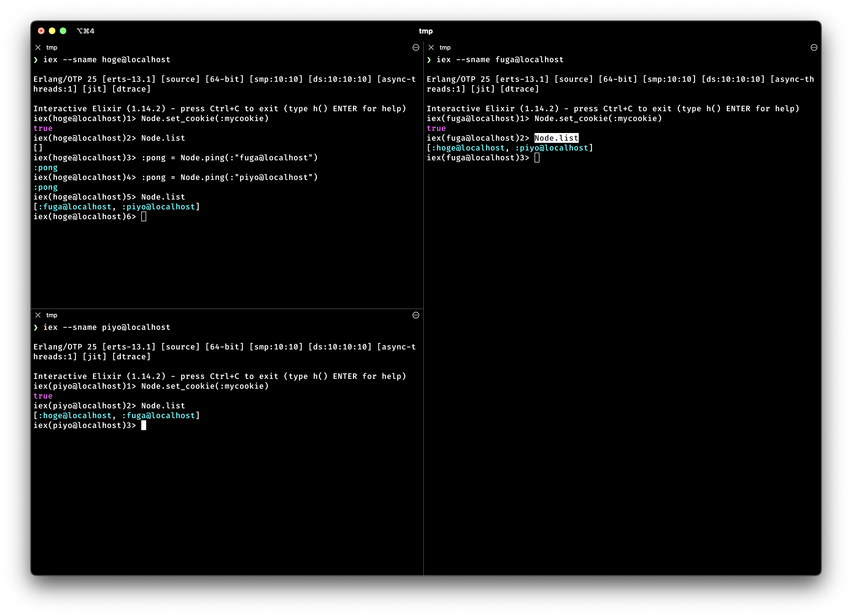Select the tmp tab of the top-left pane
This screenshot has height=616, width=852.
[x=52, y=47]
